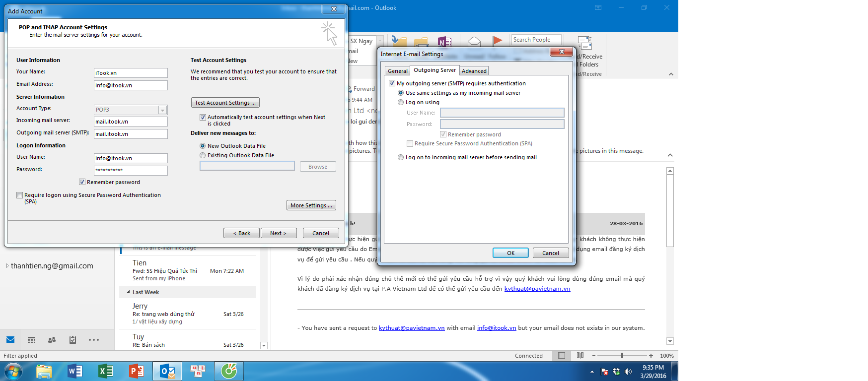Open Windows Start menu
The width and height of the screenshot is (868, 381).
pos(13,371)
